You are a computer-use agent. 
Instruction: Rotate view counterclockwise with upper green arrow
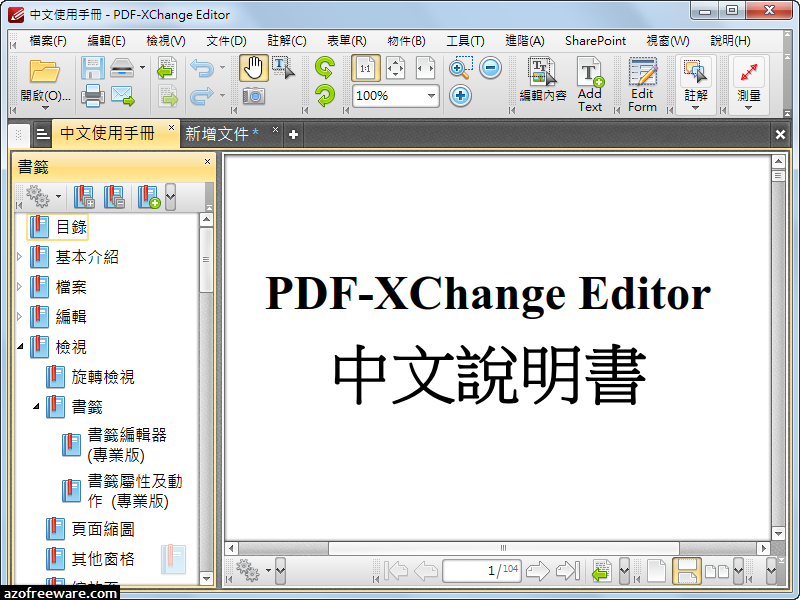click(324, 67)
